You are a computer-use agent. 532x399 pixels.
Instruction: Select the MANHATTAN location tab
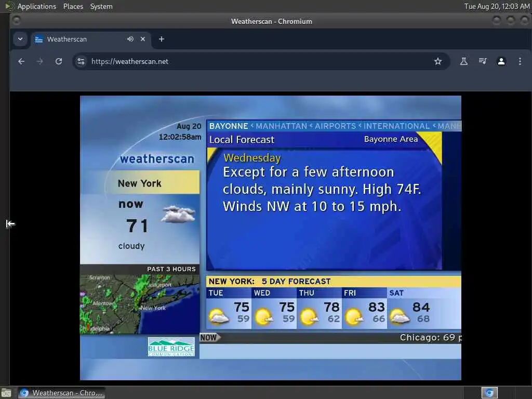[281, 126]
